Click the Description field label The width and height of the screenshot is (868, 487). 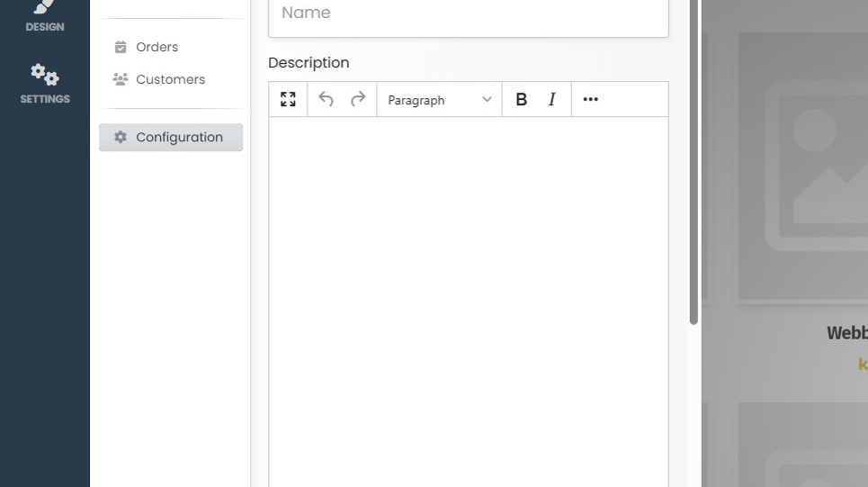[x=309, y=63]
